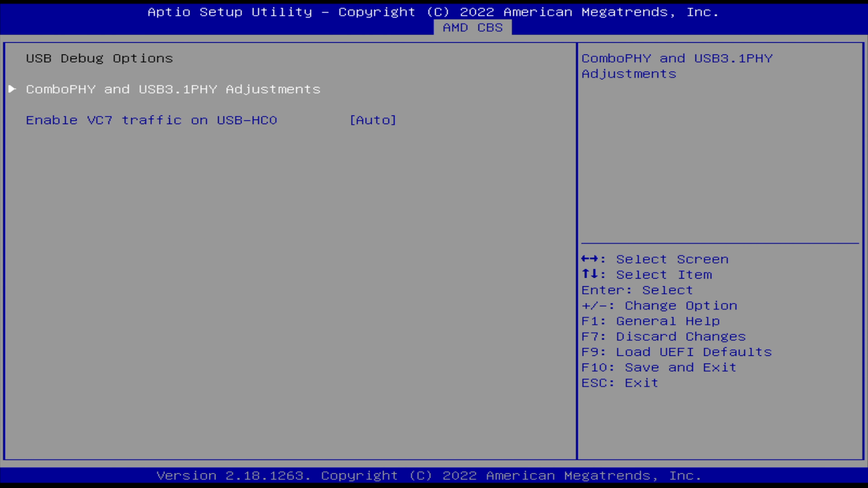This screenshot has width=868, height=488.
Task: Click the Enter: Select hint
Action: point(637,290)
